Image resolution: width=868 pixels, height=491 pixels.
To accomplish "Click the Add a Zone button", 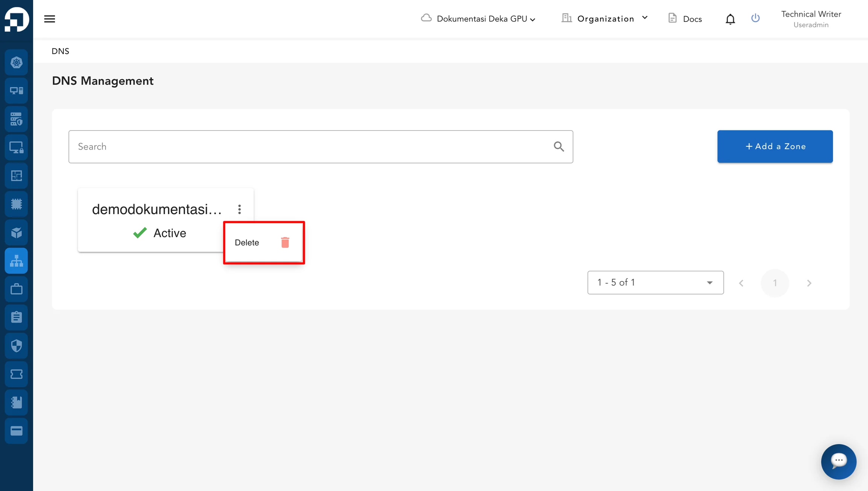I will 775,147.
